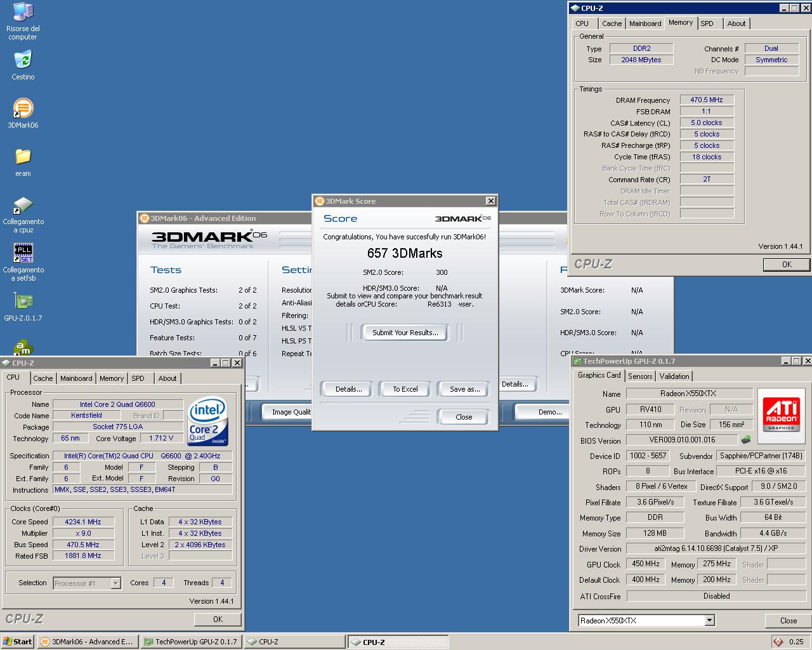Export score To Excel
This screenshot has width=812, height=650.
pos(405,389)
